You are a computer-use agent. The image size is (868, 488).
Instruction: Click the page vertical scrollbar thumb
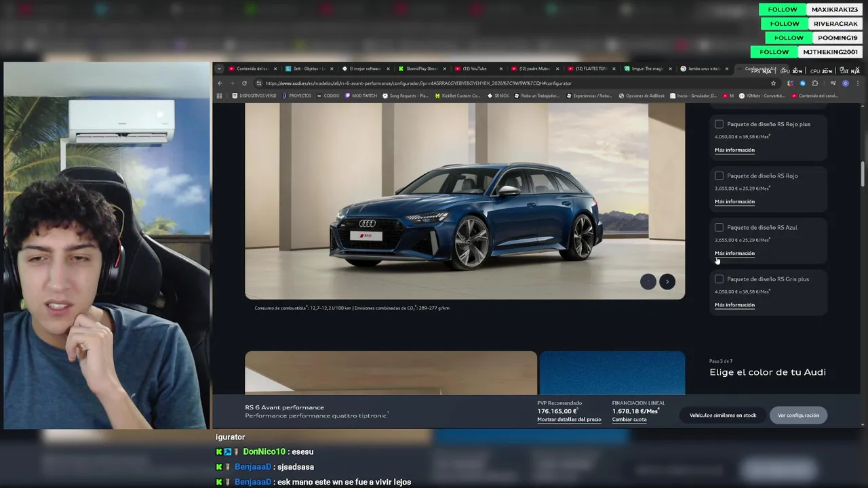coord(863,173)
